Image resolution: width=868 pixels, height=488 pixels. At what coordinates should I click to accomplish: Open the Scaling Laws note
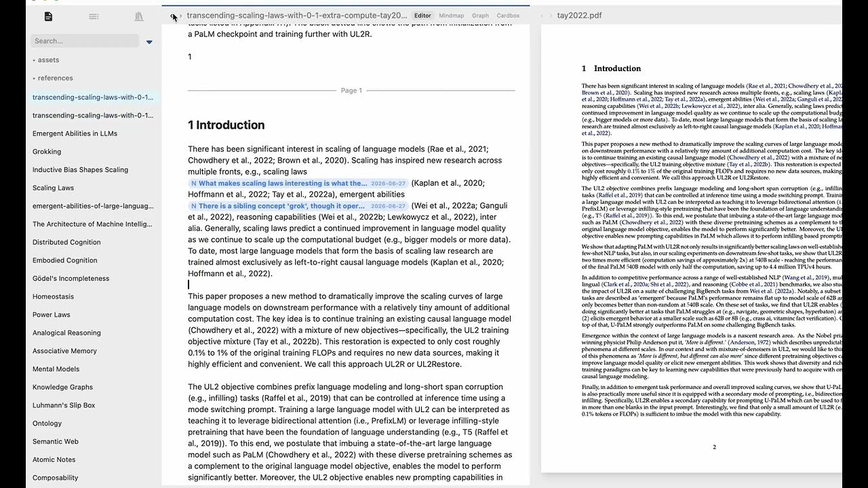(x=53, y=188)
